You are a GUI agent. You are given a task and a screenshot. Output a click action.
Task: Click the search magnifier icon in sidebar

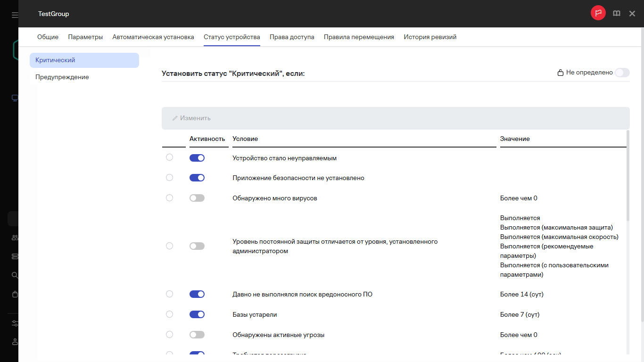click(x=14, y=275)
